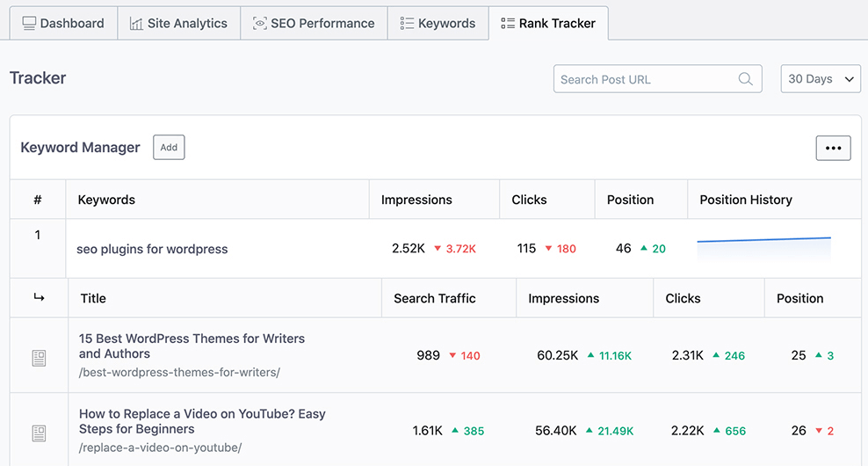Click the 989 search traffic value

pos(428,355)
